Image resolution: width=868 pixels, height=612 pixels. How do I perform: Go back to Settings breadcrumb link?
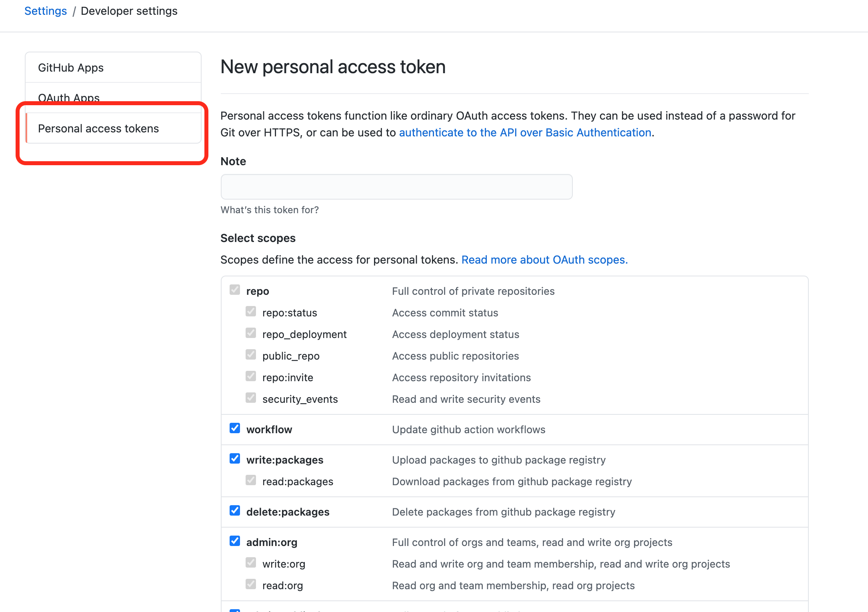[46, 11]
